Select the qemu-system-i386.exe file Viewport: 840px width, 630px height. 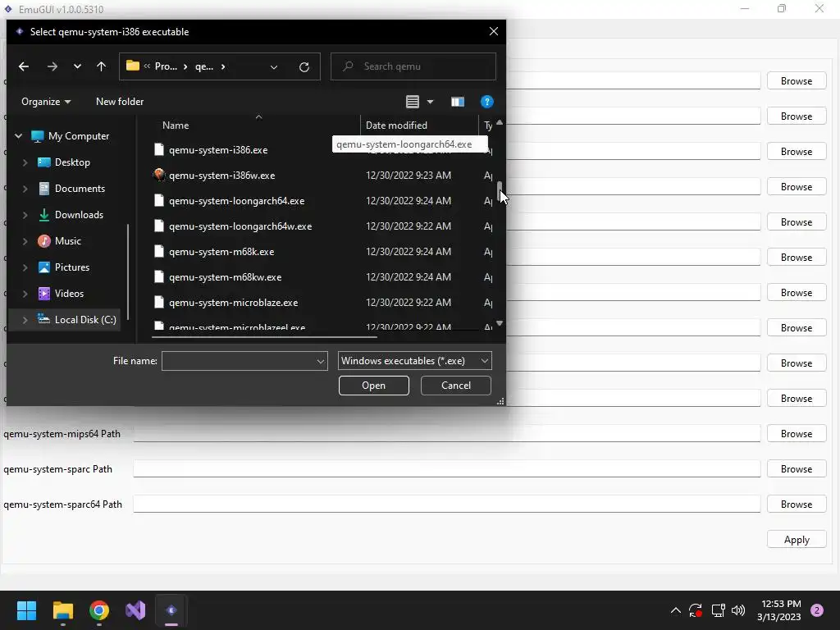218,150
